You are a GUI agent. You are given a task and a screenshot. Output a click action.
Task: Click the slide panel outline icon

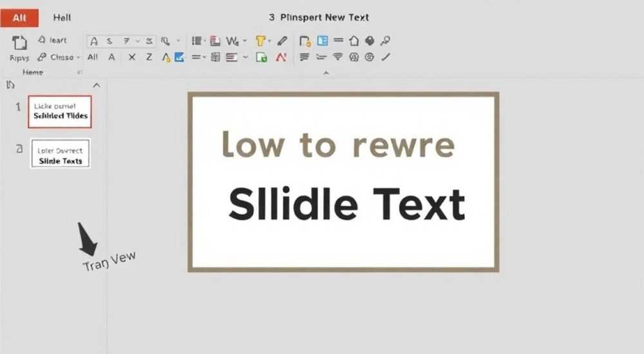click(11, 84)
